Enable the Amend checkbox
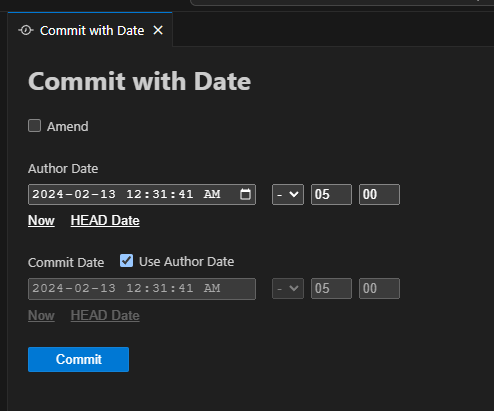 34,126
